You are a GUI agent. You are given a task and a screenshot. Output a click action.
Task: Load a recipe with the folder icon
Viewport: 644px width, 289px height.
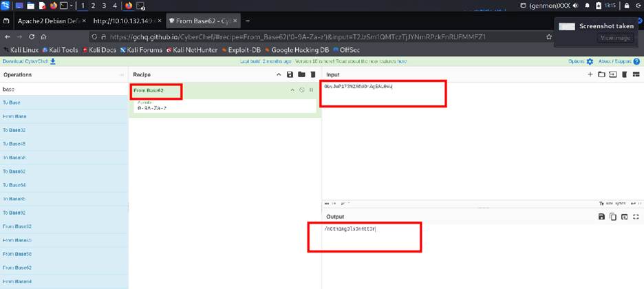pos(301,74)
